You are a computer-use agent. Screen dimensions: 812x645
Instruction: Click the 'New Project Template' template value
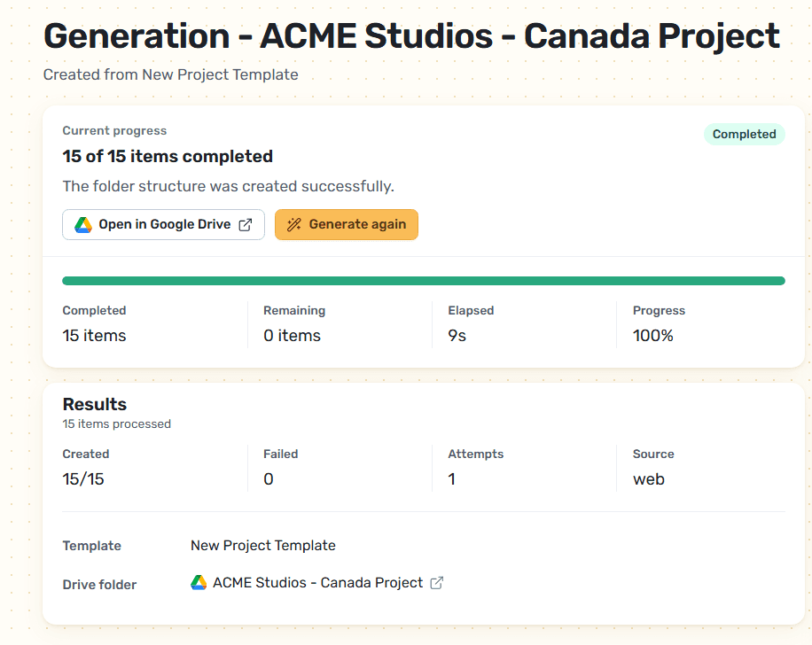[x=263, y=546]
